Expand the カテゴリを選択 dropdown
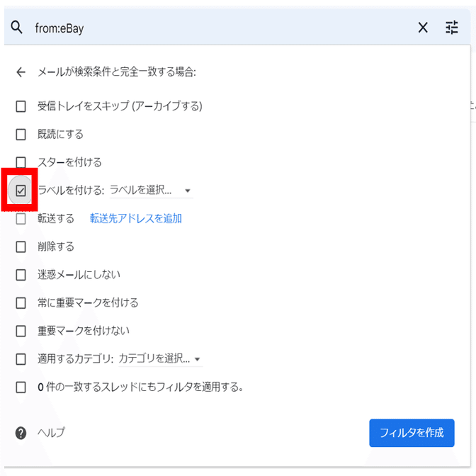The image size is (476, 476). [x=160, y=359]
